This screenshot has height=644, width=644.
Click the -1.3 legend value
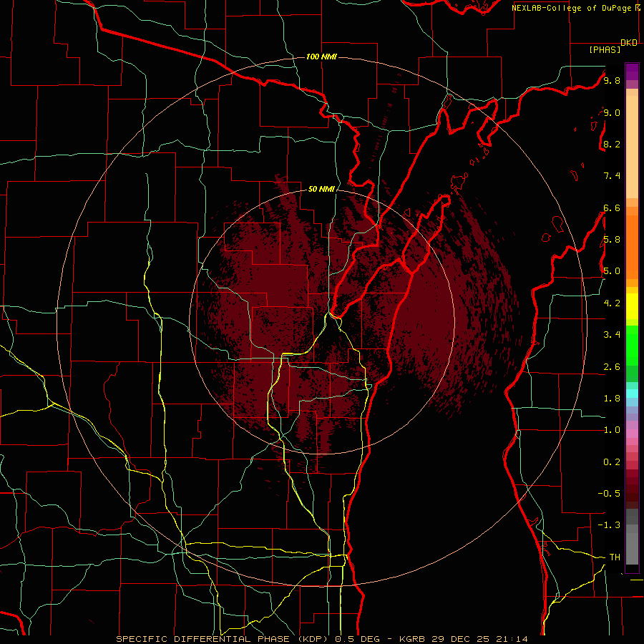click(x=609, y=525)
